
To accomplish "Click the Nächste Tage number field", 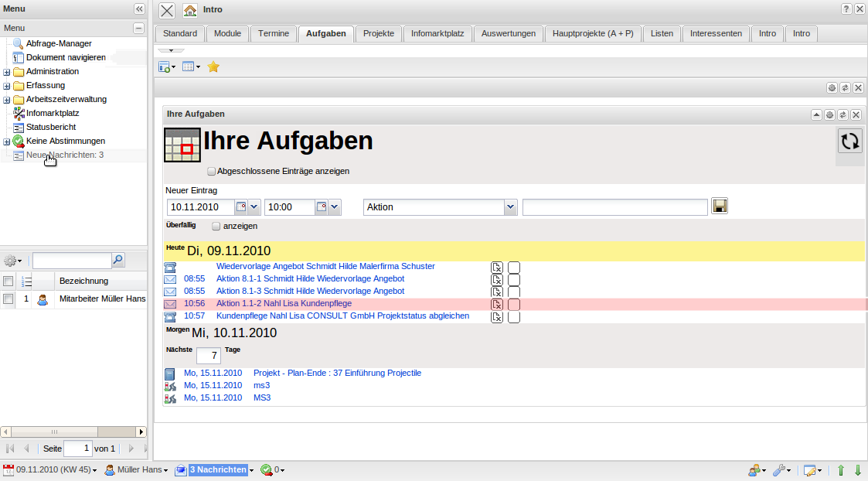I will tap(209, 356).
